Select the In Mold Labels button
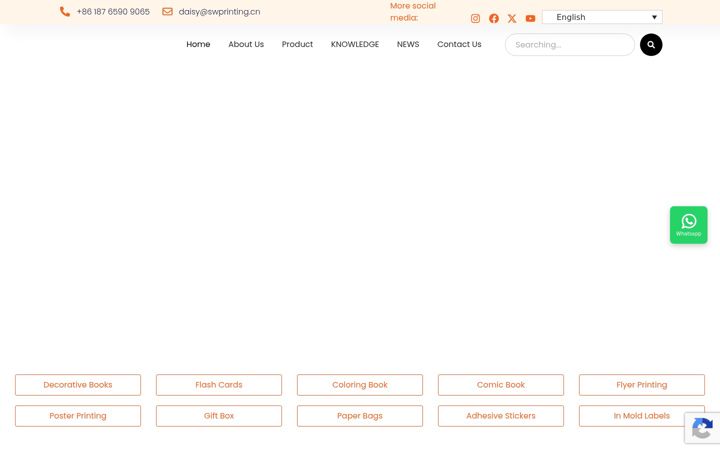 pos(641,416)
